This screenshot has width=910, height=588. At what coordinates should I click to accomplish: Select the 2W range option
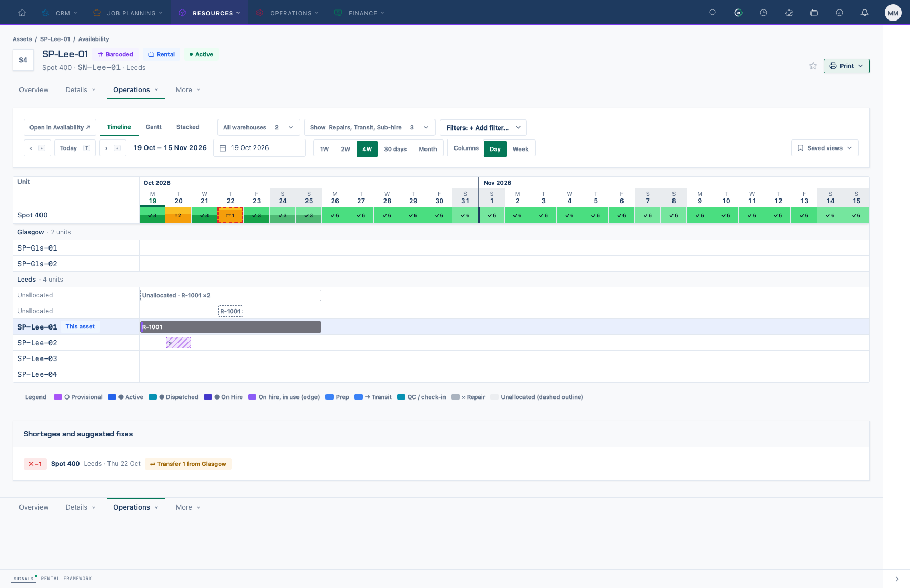click(345, 149)
